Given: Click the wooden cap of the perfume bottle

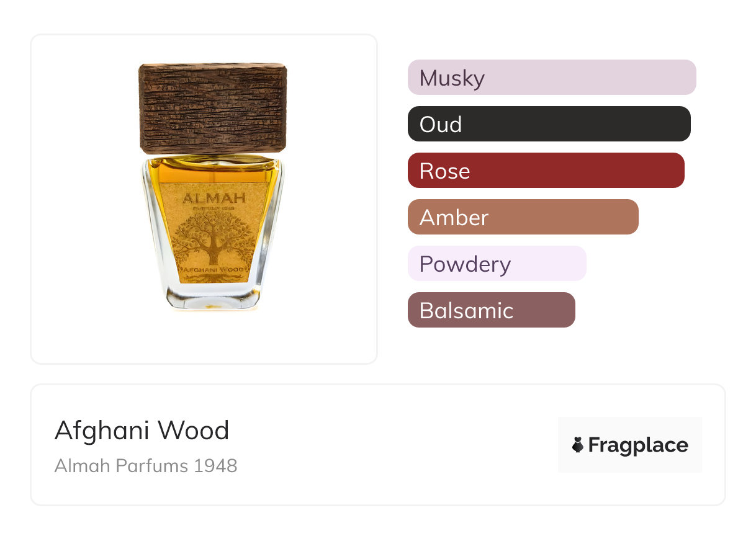Looking at the screenshot, I should click(x=212, y=108).
